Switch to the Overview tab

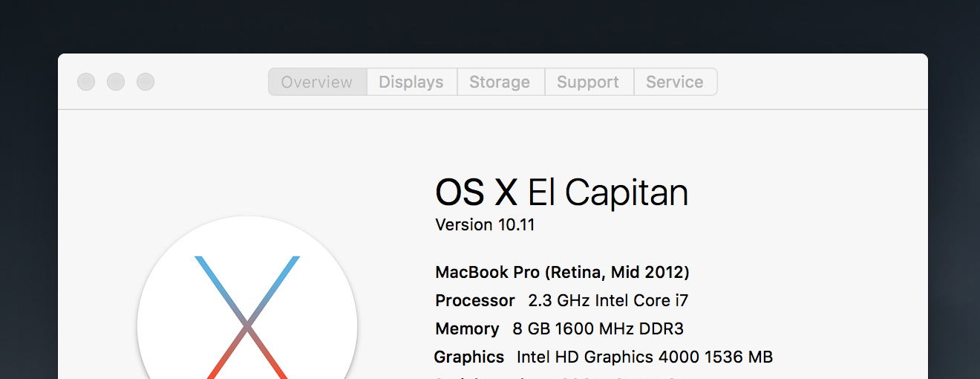[317, 82]
